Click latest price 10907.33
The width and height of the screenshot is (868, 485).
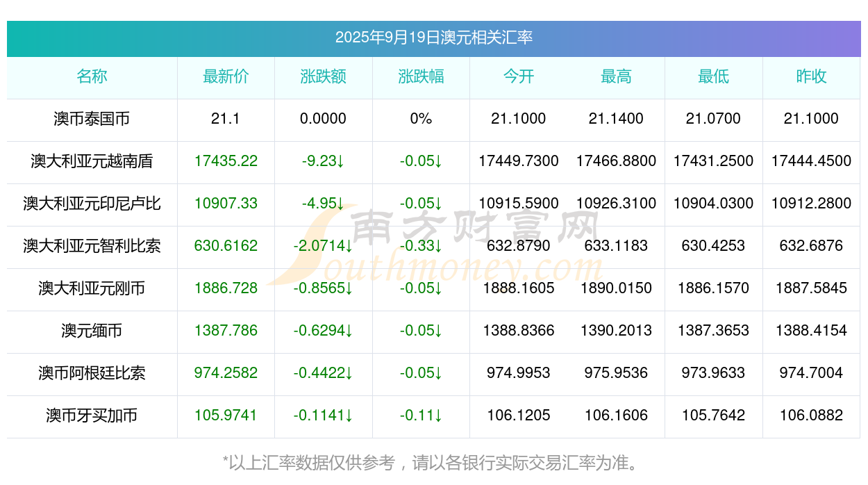[226, 204]
